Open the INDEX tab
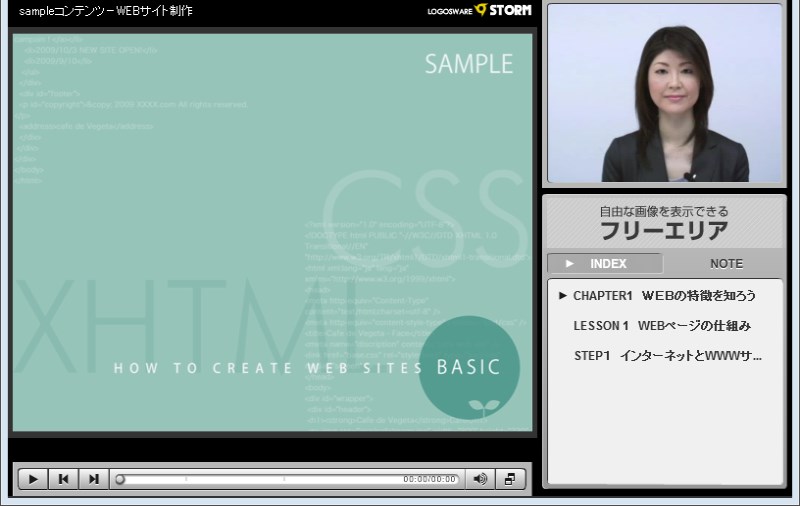The image size is (800, 506). pos(605,263)
